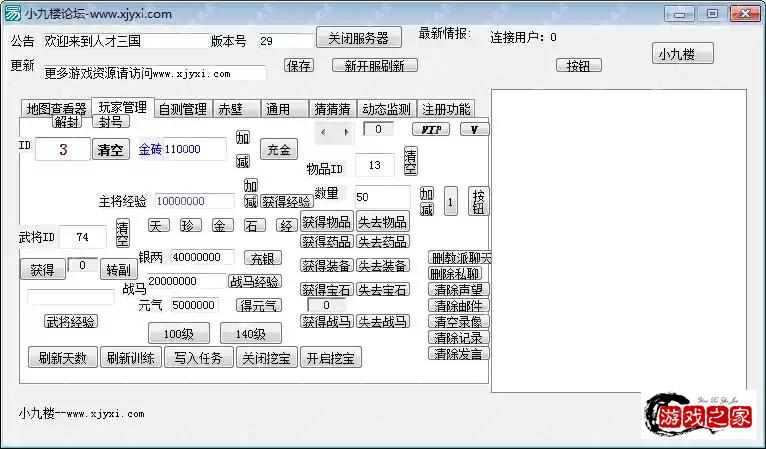Click the 删除私聊 button
This screenshot has height=449, width=766.
click(x=455, y=274)
